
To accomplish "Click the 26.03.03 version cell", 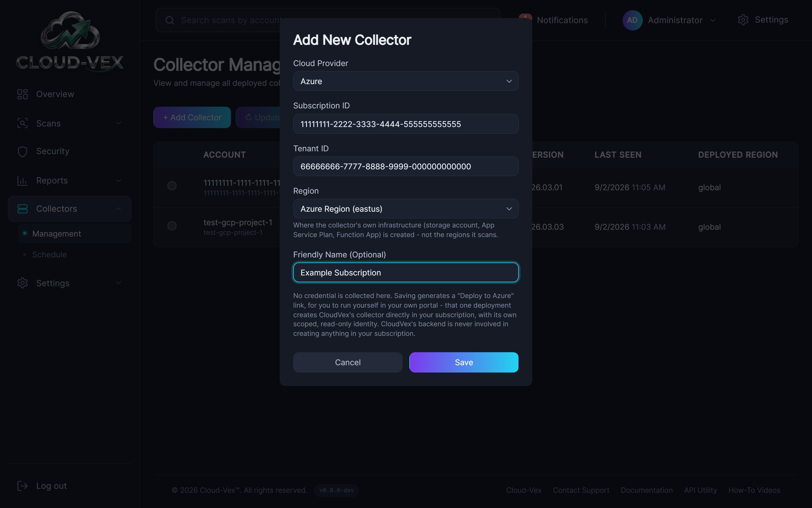I will [x=548, y=227].
